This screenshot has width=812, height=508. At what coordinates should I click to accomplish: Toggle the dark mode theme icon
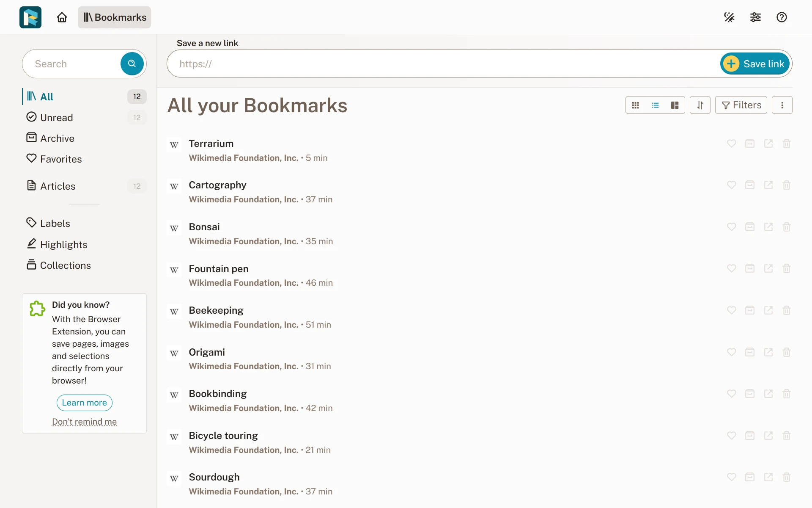(729, 17)
